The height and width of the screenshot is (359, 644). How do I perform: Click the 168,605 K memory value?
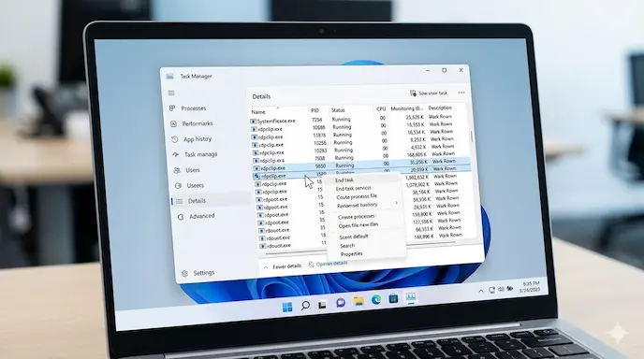tap(417, 154)
